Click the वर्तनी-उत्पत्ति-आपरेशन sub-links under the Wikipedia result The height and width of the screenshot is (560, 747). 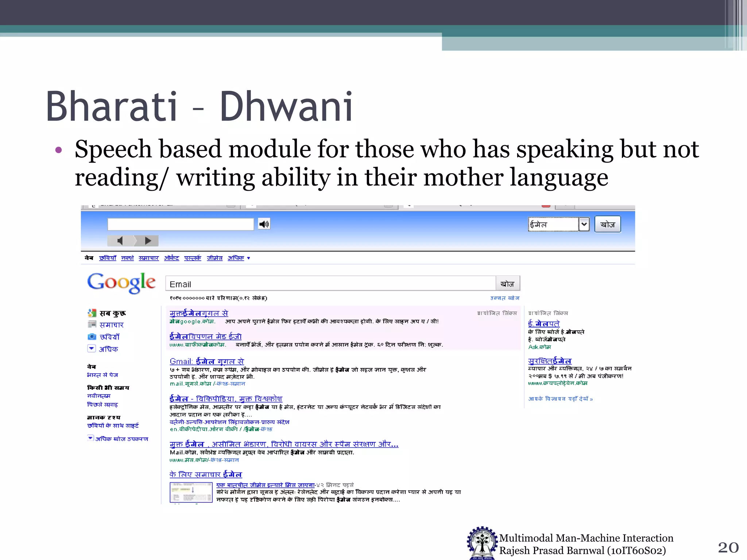(x=229, y=422)
